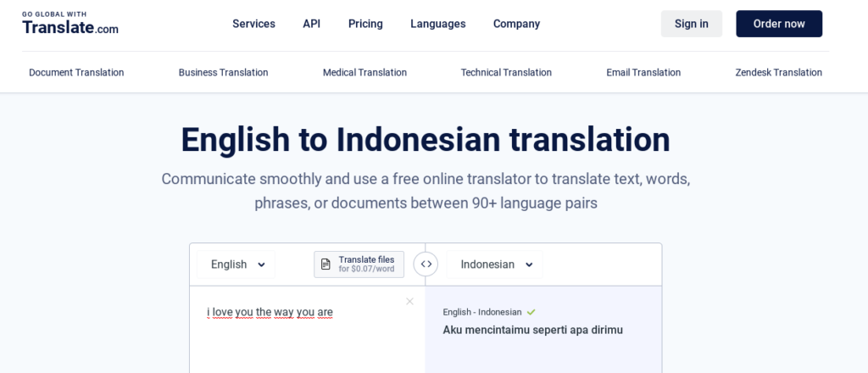The image size is (868, 373).
Task: Select the translated text Aku mencintaimu seperti apa dirimu
Action: 532,330
